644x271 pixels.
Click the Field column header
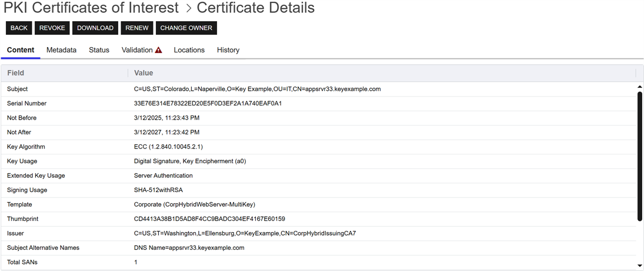tap(16, 73)
